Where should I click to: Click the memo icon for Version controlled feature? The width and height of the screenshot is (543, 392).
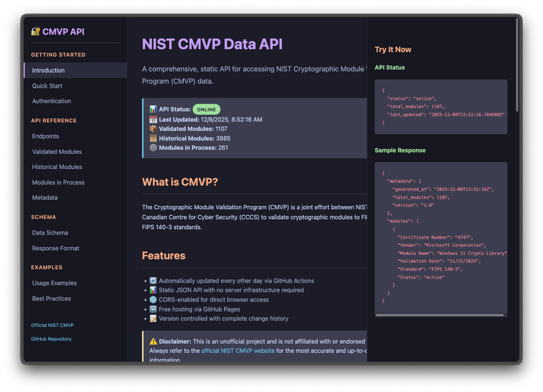point(153,319)
